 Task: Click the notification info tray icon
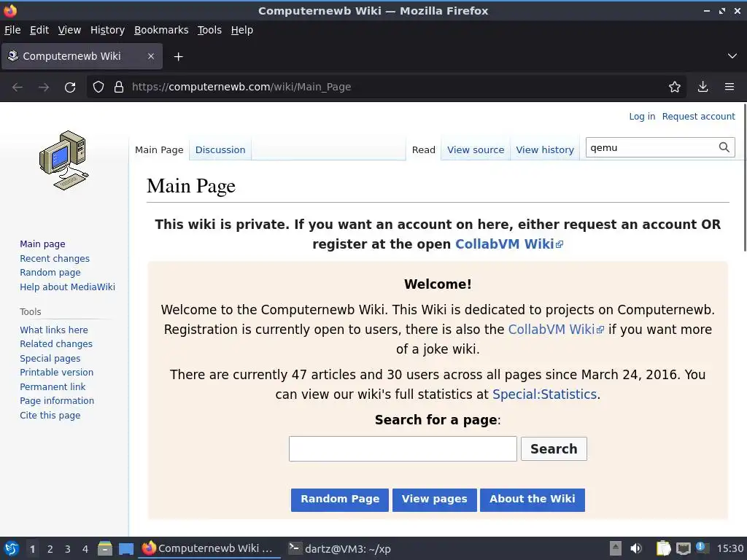pyautogui.click(x=702, y=548)
